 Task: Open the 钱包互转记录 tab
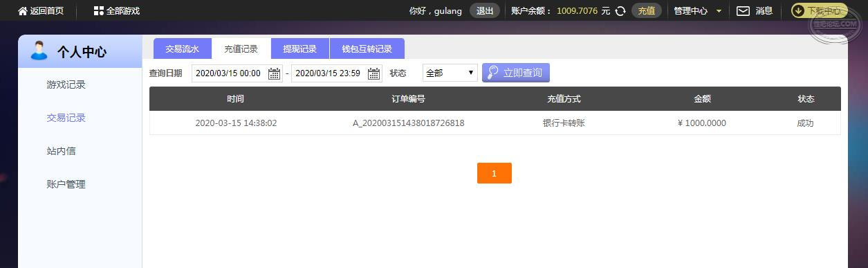(x=367, y=48)
